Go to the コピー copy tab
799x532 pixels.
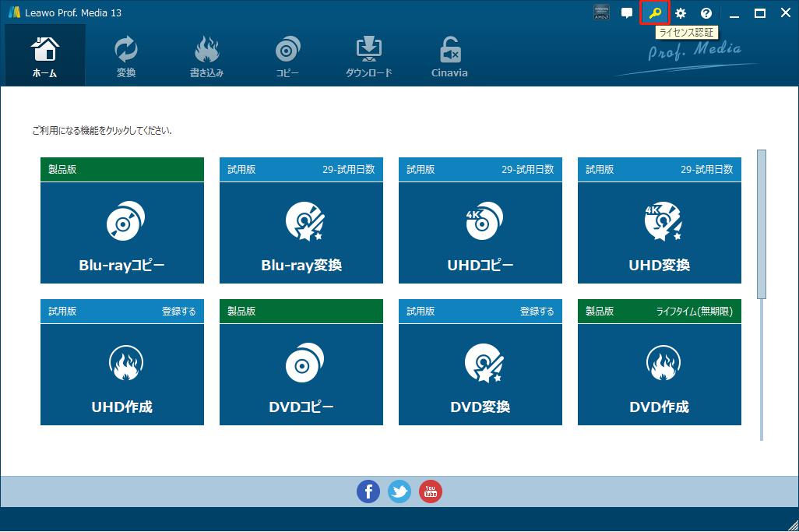tap(287, 55)
